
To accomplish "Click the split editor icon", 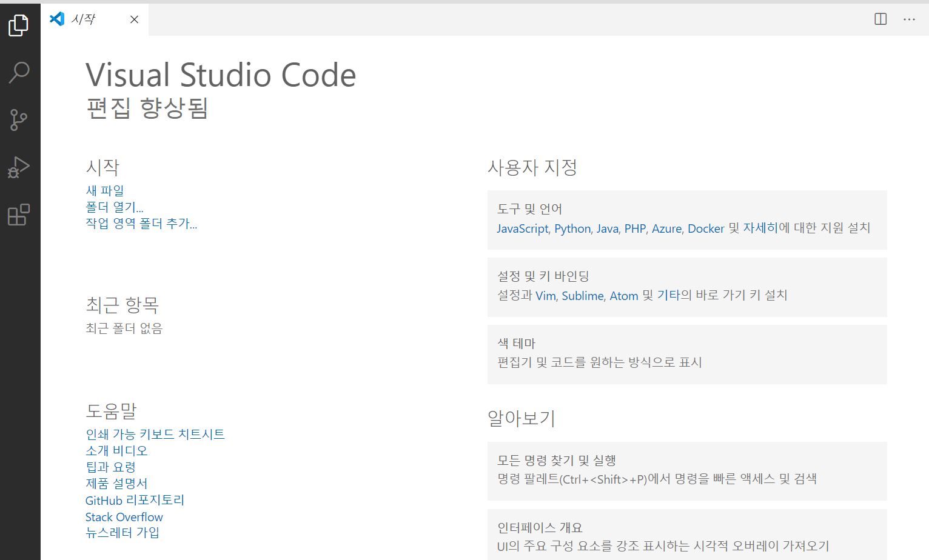I will point(880,19).
